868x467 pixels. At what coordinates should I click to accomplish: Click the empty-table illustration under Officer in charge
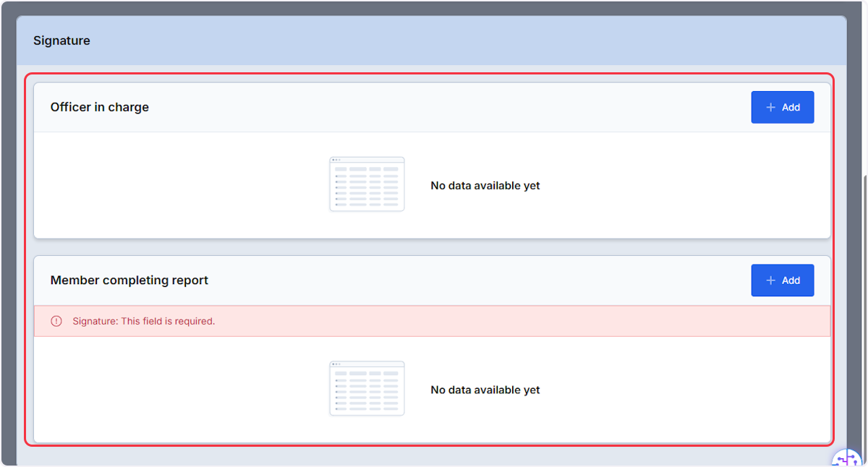coord(367,184)
